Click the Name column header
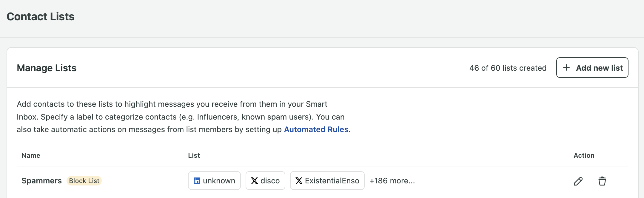Viewport: 644px width, 198px height. click(31, 155)
